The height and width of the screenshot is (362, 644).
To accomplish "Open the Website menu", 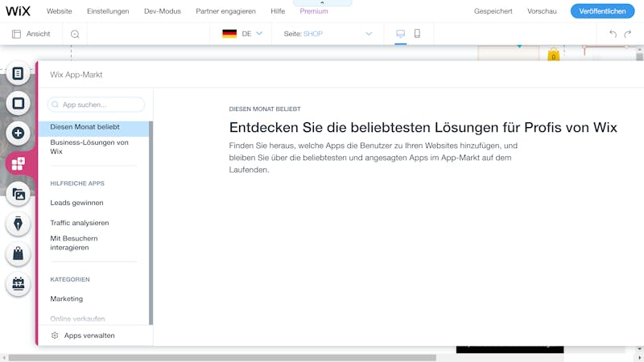I will click(59, 11).
